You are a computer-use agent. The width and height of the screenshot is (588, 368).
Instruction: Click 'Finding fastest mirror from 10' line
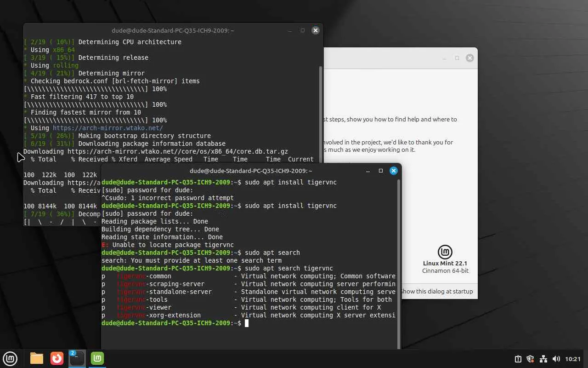point(86,112)
